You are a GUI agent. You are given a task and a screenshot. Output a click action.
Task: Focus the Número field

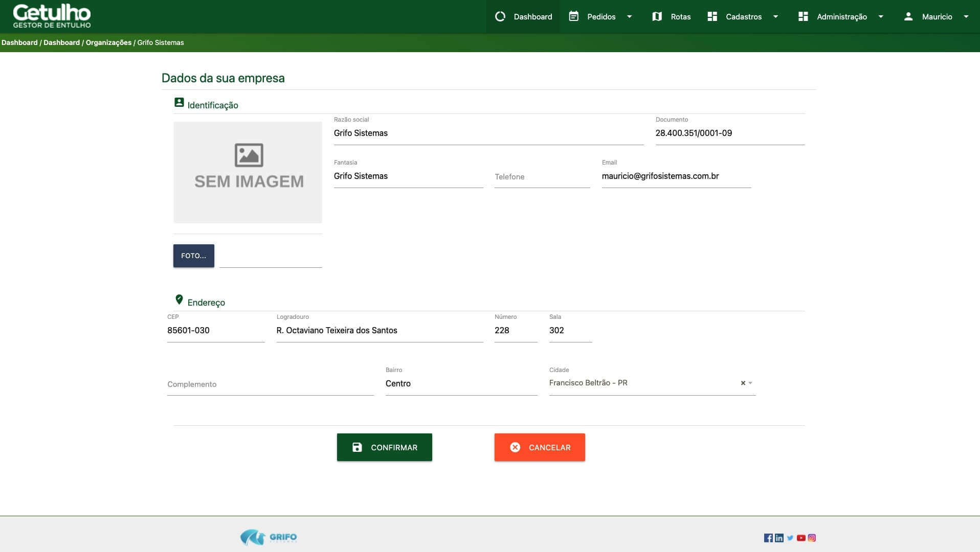(516, 330)
